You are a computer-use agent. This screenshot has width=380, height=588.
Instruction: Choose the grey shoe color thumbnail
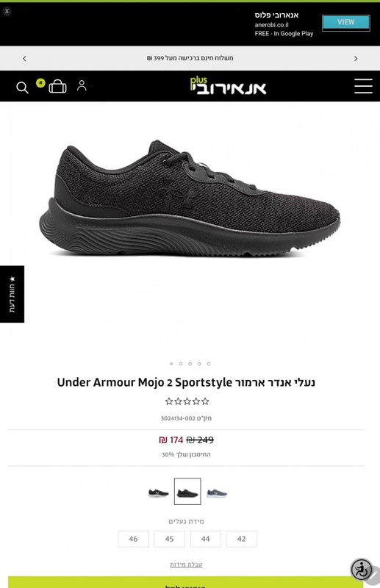point(217,492)
